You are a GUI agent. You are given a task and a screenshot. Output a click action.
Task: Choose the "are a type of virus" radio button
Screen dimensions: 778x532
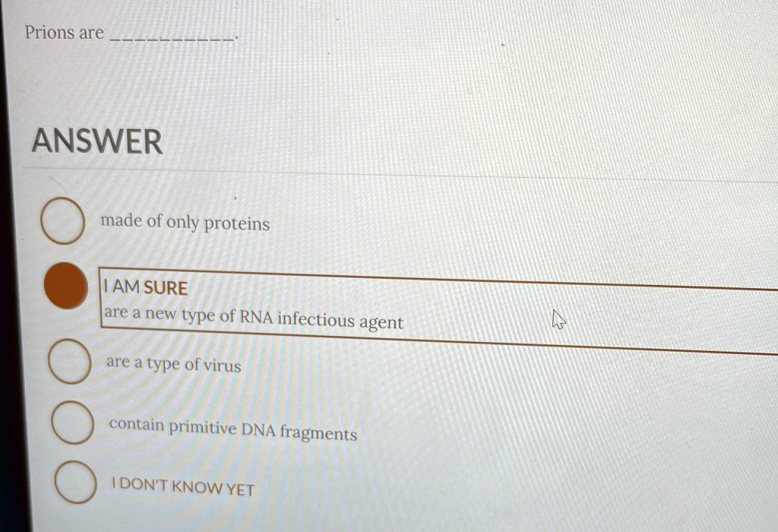tap(69, 361)
